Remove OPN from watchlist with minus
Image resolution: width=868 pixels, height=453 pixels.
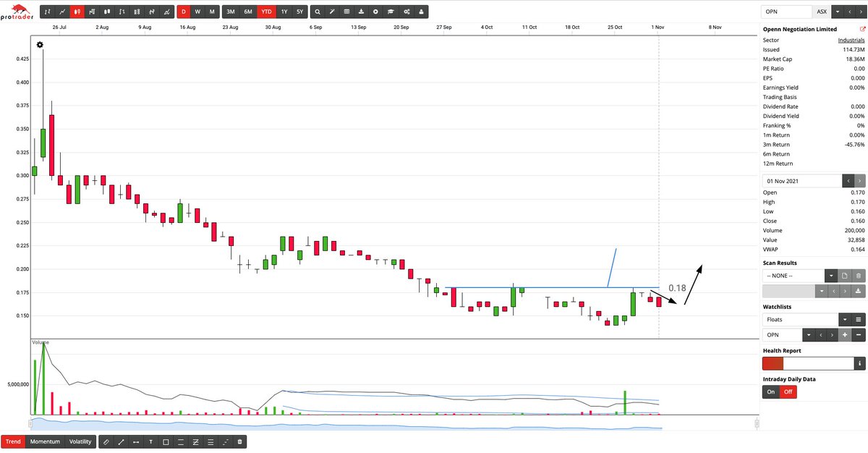pyautogui.click(x=859, y=335)
